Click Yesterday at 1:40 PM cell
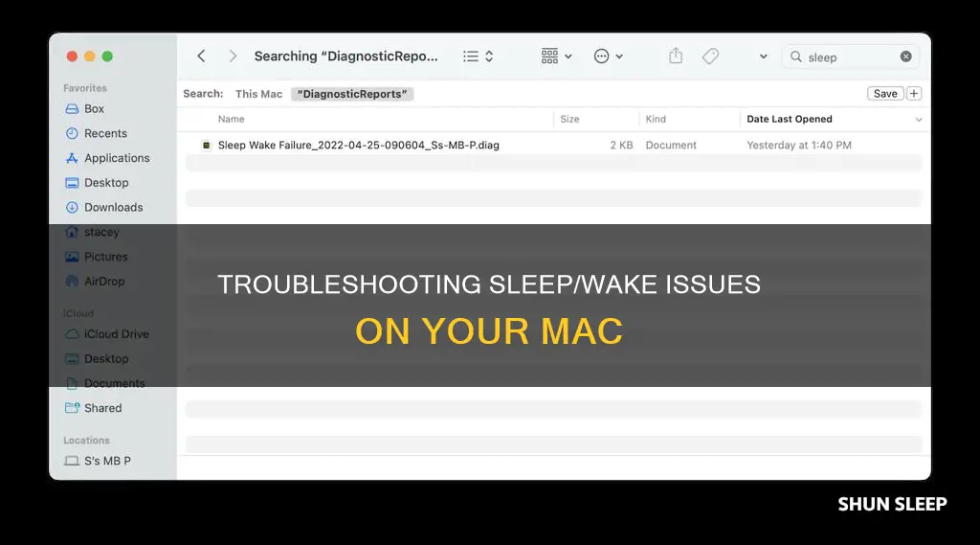The height and width of the screenshot is (545, 980). point(799,146)
